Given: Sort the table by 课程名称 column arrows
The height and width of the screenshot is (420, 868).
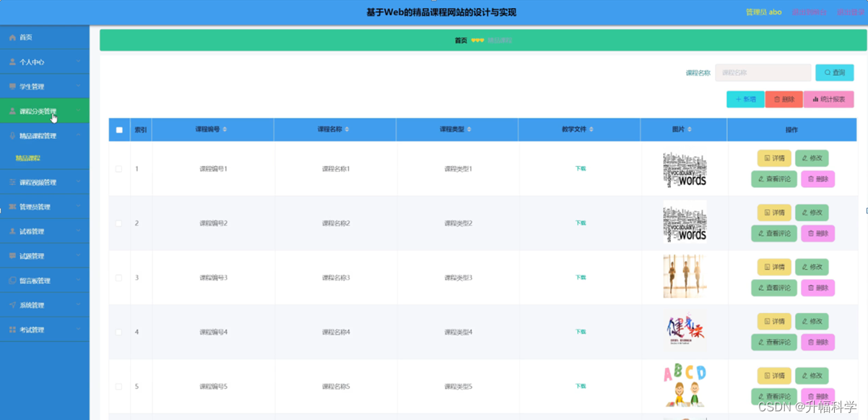Looking at the screenshot, I should click(x=347, y=129).
